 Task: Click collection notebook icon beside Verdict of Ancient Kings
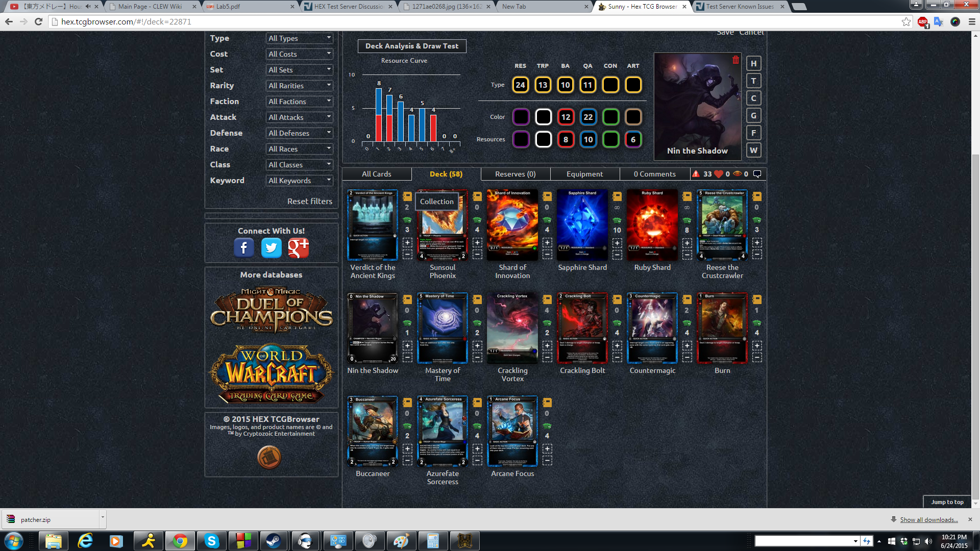click(x=407, y=196)
